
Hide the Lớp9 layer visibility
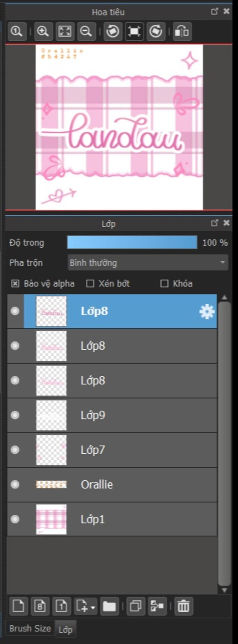[15, 415]
